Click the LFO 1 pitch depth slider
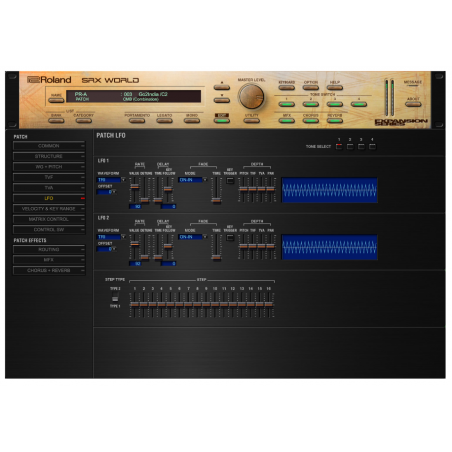 point(243,190)
